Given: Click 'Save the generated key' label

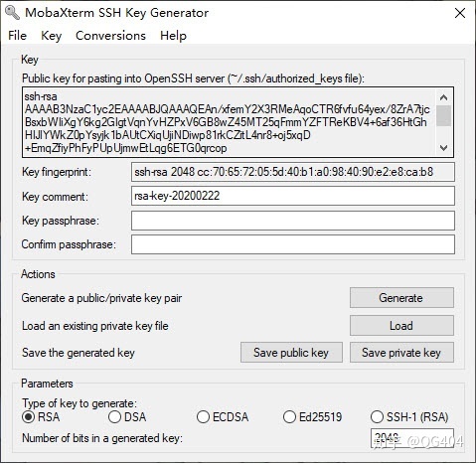Looking at the screenshot, I should pyautogui.click(x=79, y=353).
